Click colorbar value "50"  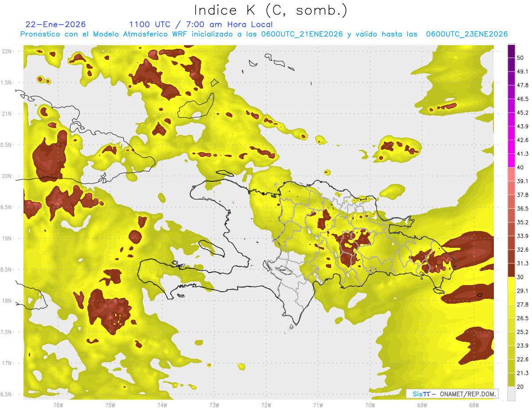520,58
